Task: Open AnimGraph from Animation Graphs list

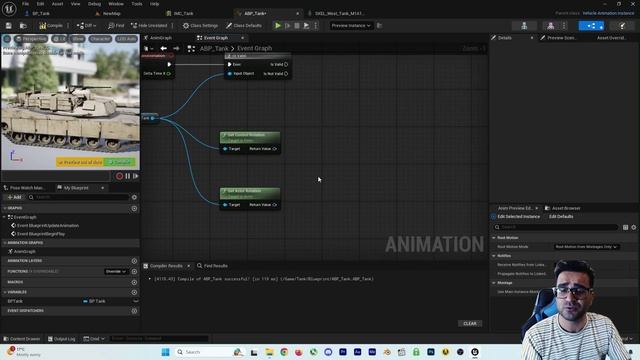Action: pyautogui.click(x=24, y=251)
